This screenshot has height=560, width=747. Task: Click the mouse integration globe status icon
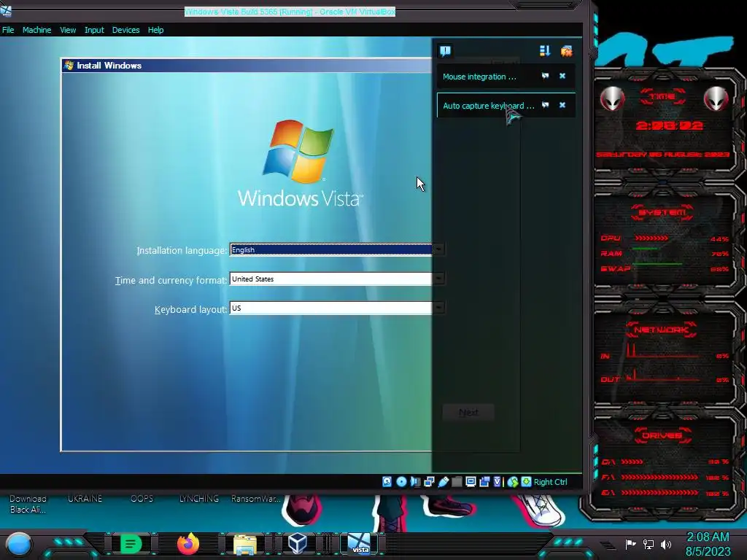(513, 482)
